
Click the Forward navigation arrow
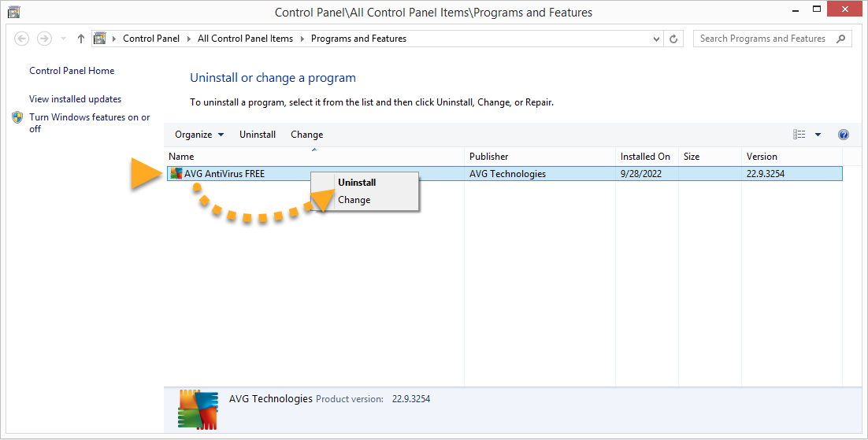point(45,39)
